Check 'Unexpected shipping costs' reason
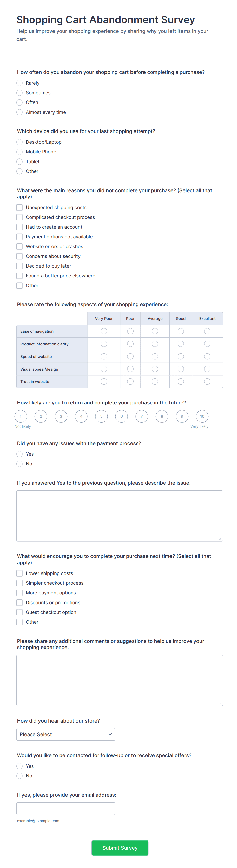The height and width of the screenshot is (868, 237). [20, 207]
